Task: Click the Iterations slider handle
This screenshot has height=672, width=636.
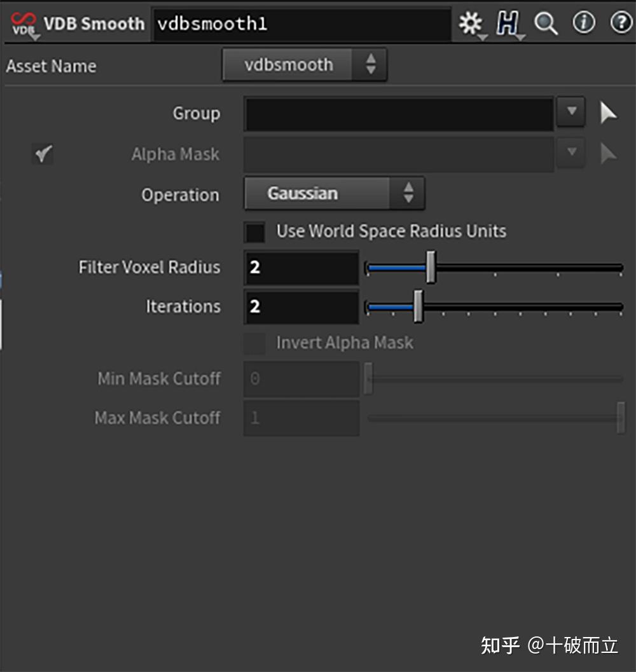Action: coord(418,306)
